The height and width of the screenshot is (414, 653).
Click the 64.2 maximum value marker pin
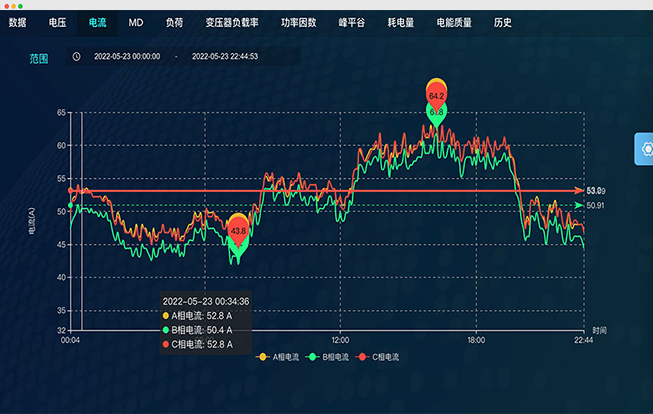coord(436,94)
